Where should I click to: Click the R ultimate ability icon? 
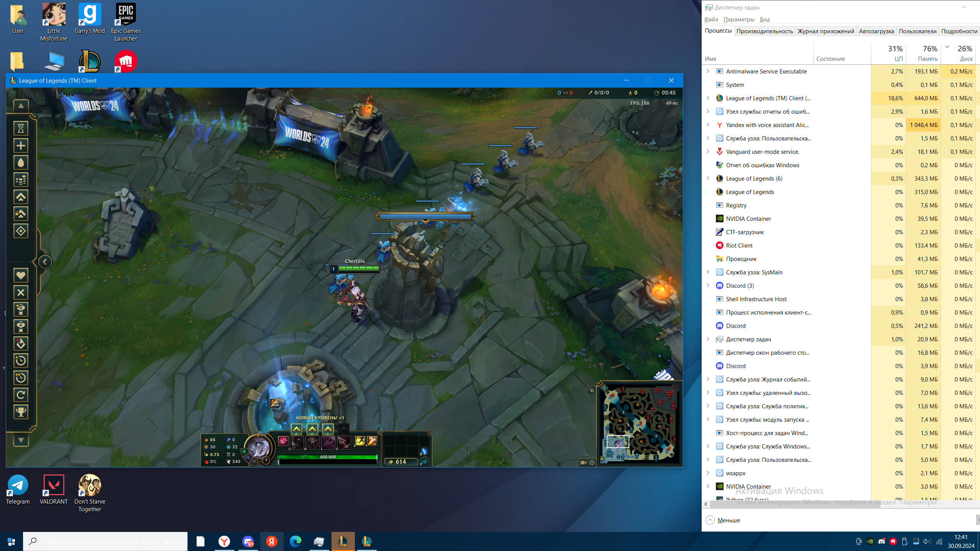coord(344,443)
